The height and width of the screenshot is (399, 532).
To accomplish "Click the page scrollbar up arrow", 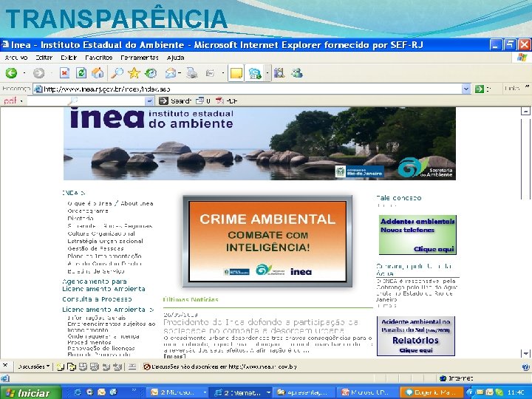I will (x=525, y=111).
